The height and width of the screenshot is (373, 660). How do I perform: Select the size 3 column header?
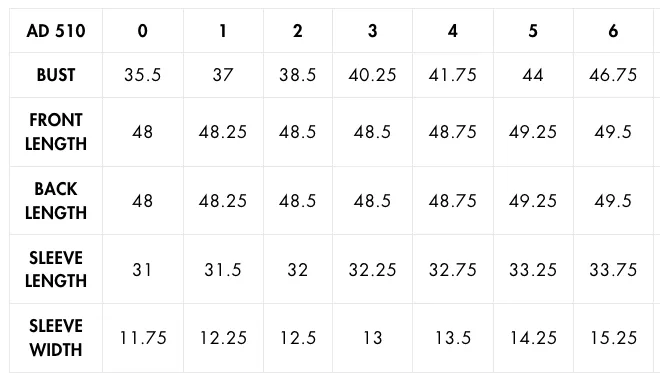[x=373, y=31]
